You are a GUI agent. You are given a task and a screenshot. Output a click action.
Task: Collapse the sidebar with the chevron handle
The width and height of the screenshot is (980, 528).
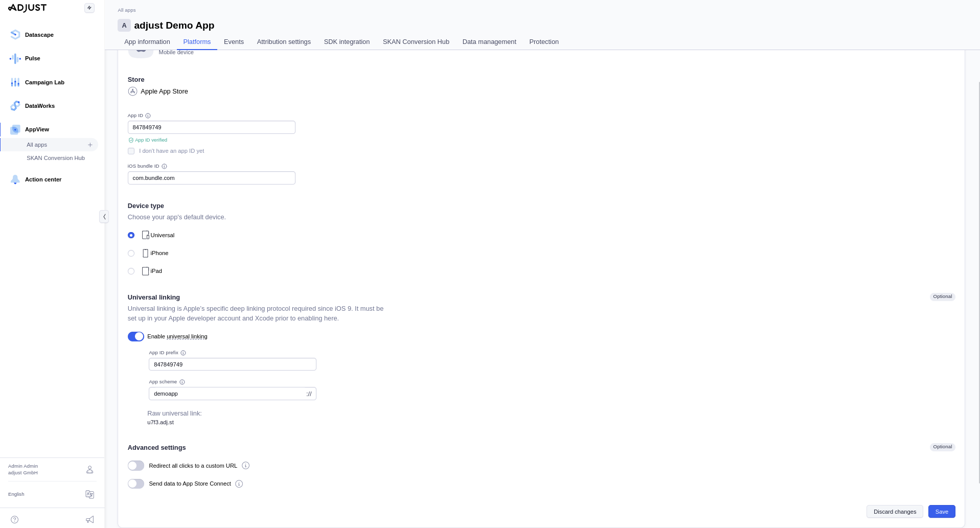pos(104,217)
